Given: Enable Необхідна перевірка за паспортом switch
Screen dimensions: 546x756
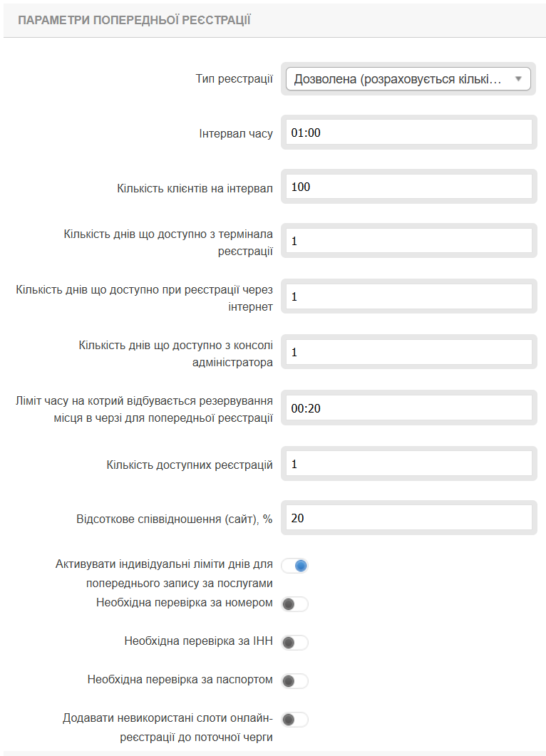Looking at the screenshot, I should pos(295,681).
